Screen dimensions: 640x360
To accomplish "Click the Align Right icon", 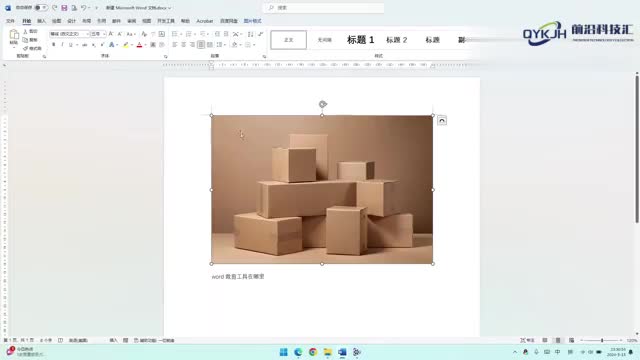I will click(192, 44).
